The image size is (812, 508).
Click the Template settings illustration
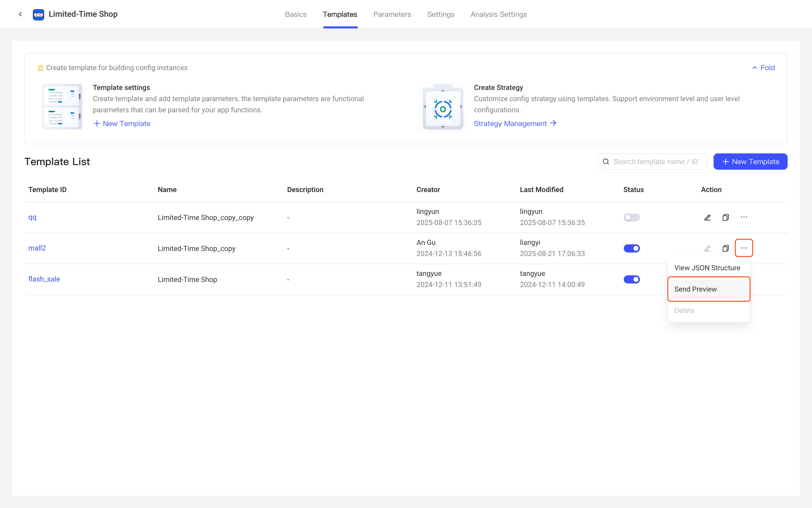[x=62, y=106]
